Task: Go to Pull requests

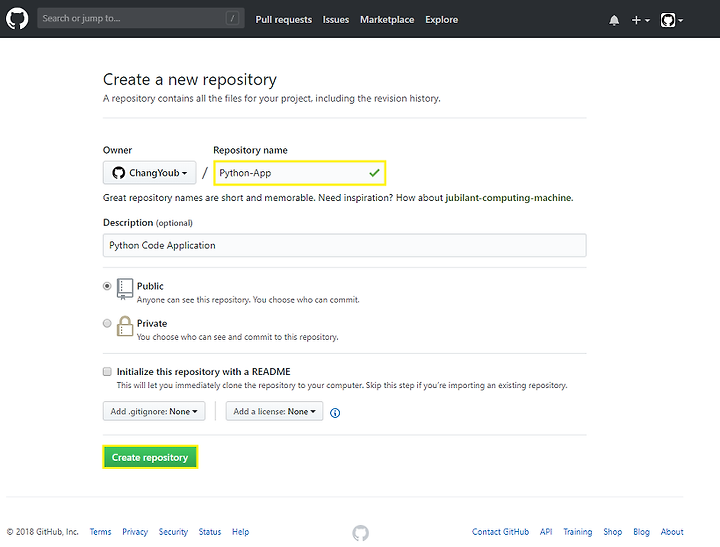Action: 283,20
